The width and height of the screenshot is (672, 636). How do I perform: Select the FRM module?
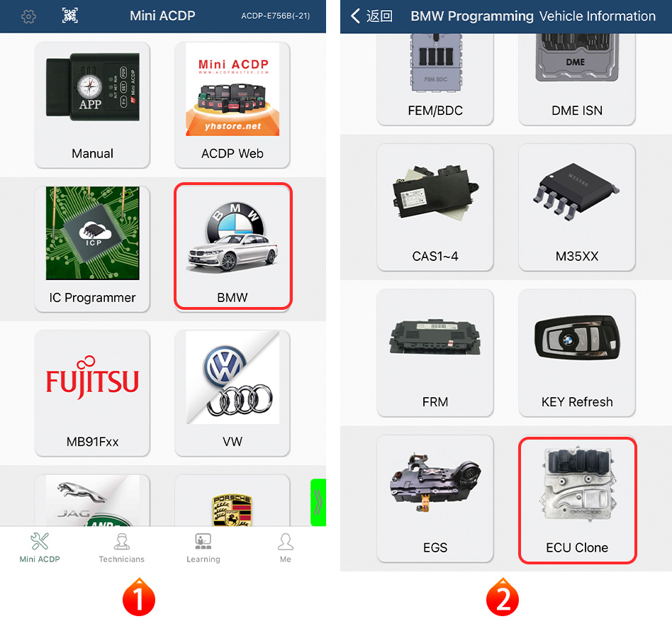[x=435, y=352]
